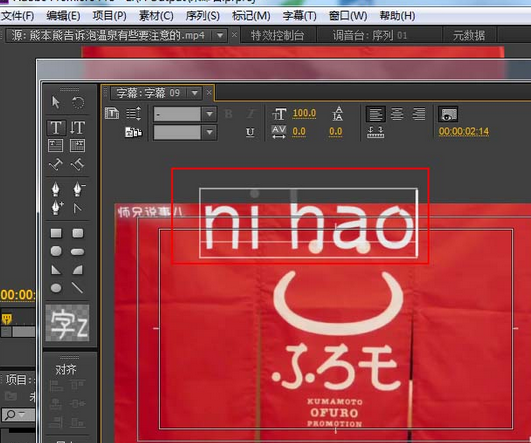Open the 素材(C) menu
The height and width of the screenshot is (443, 531).
(x=156, y=16)
